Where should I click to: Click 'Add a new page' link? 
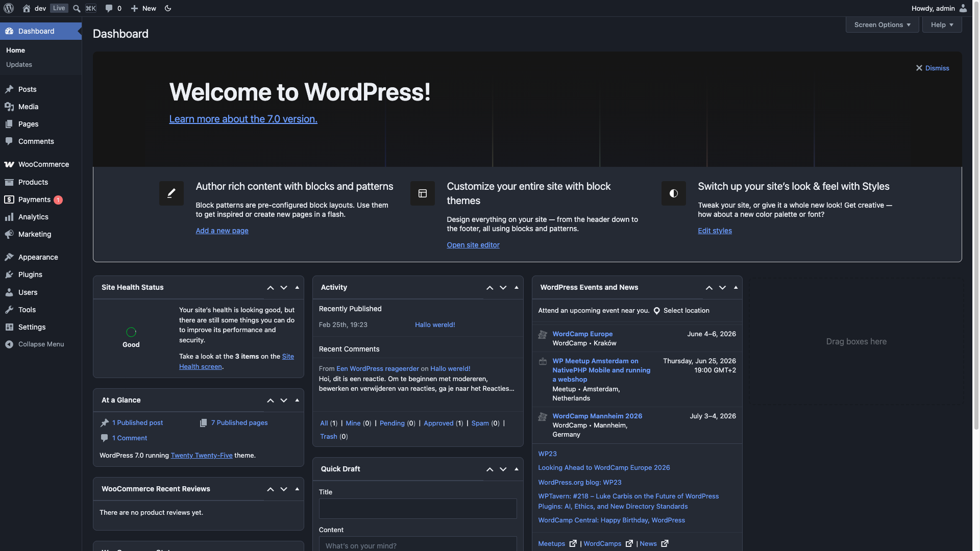tap(222, 231)
